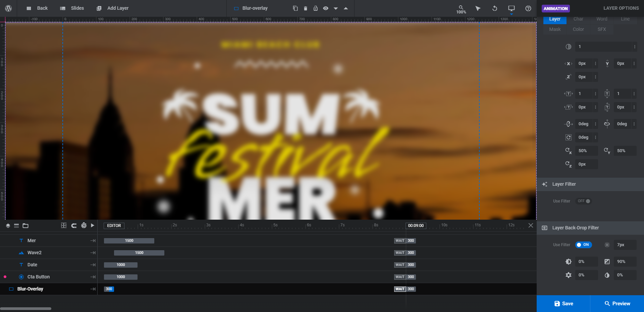Go back with the Back button
Image resolution: width=644 pixels, height=312 pixels.
point(37,8)
